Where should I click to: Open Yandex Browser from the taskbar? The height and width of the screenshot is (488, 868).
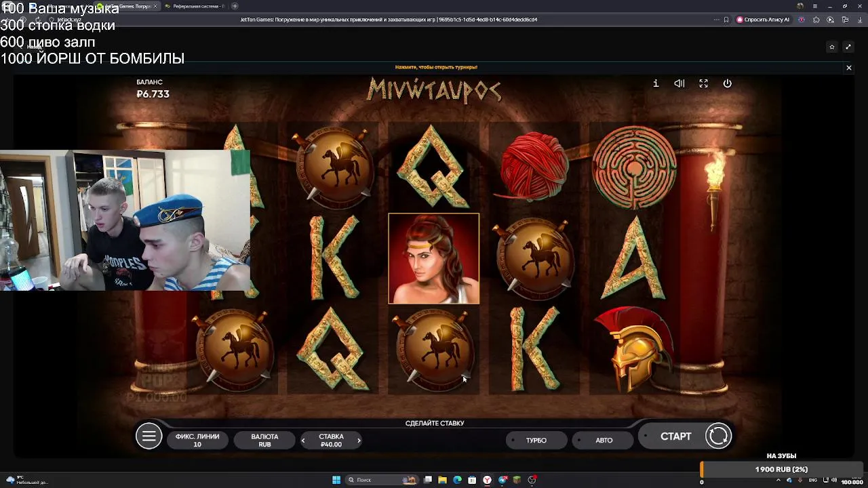tap(487, 480)
